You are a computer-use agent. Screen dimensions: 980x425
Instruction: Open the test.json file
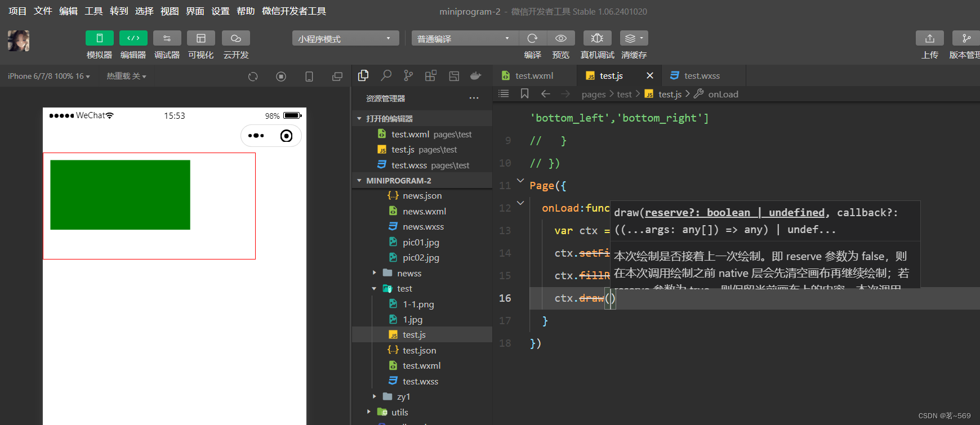(x=419, y=350)
